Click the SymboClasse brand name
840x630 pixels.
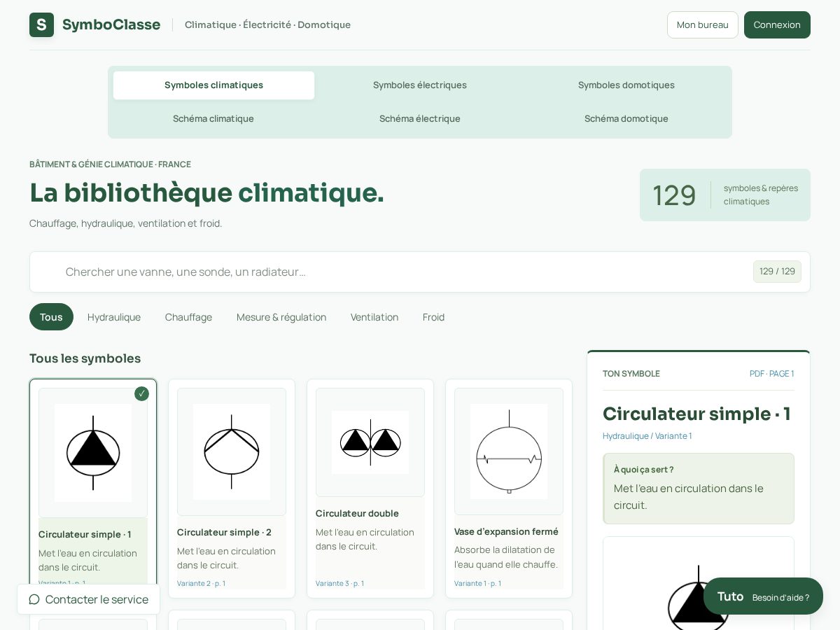point(111,24)
